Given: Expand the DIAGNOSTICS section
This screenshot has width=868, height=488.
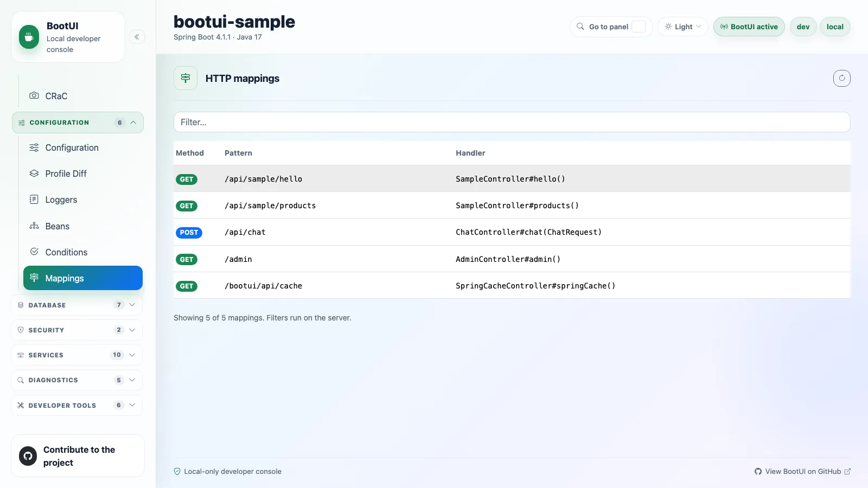Looking at the screenshot, I should (x=76, y=380).
